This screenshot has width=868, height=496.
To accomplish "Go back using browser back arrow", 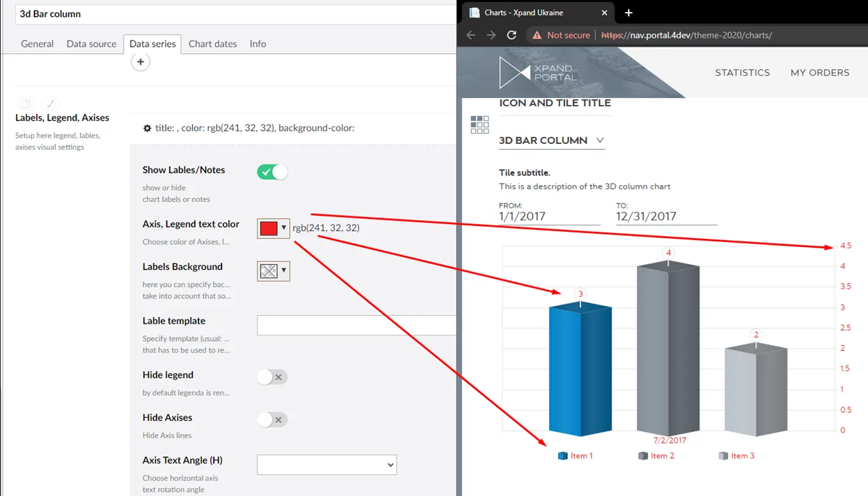I will (x=471, y=35).
